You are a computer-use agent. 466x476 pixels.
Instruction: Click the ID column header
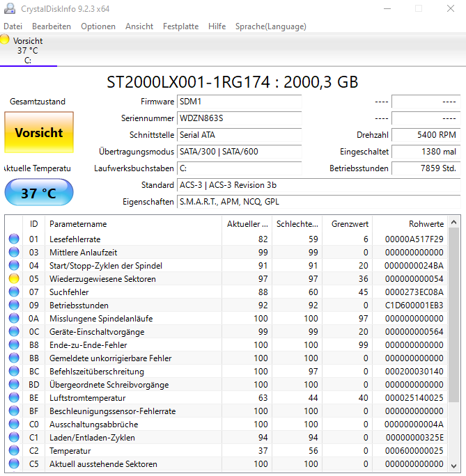pos(33,224)
